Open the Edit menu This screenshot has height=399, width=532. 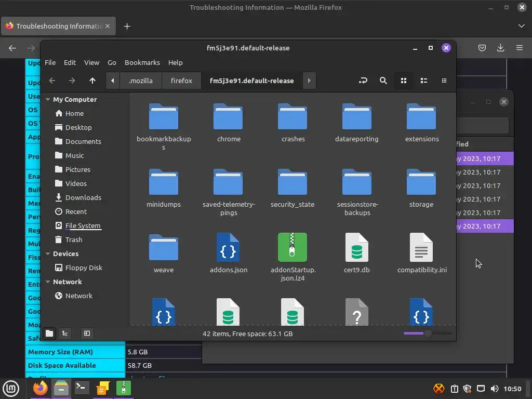pos(70,63)
